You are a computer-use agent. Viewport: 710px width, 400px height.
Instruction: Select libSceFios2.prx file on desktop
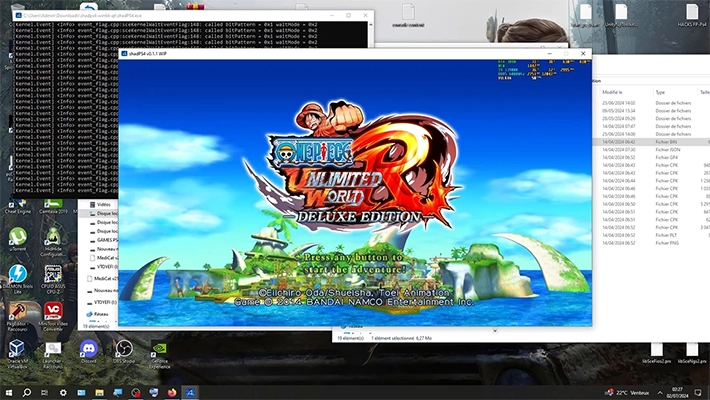click(x=657, y=353)
